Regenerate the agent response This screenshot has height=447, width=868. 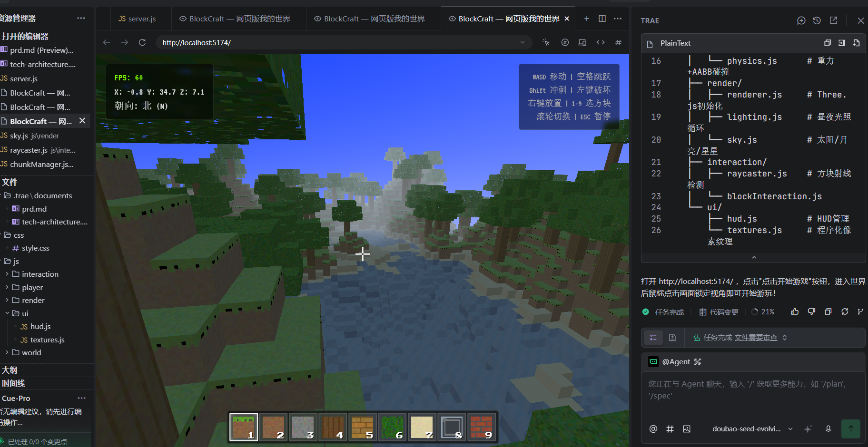[845, 311]
